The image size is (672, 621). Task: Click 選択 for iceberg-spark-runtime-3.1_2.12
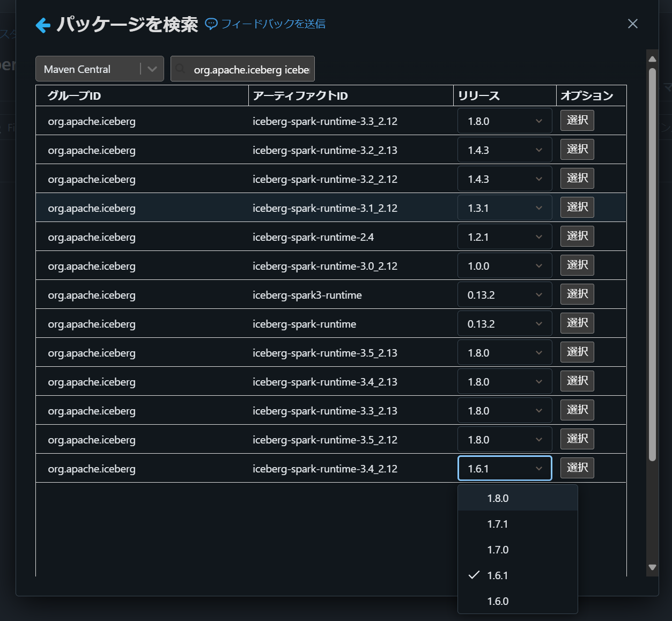coord(577,207)
